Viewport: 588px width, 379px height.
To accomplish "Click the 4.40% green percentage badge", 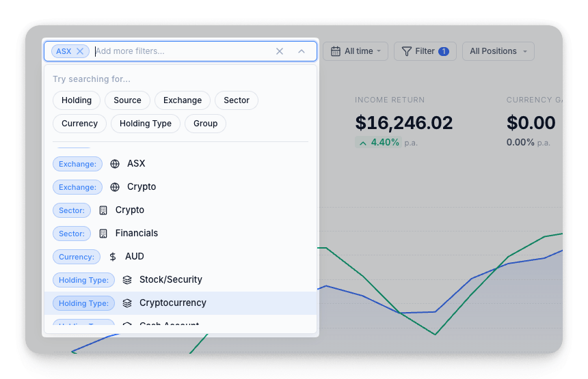I will coord(379,143).
